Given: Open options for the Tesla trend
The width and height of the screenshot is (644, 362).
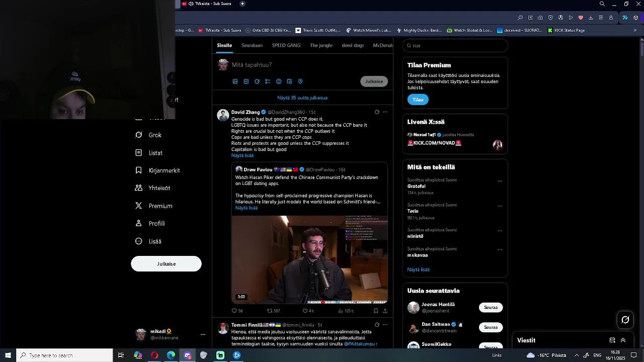Looking at the screenshot, I should pos(500,206).
